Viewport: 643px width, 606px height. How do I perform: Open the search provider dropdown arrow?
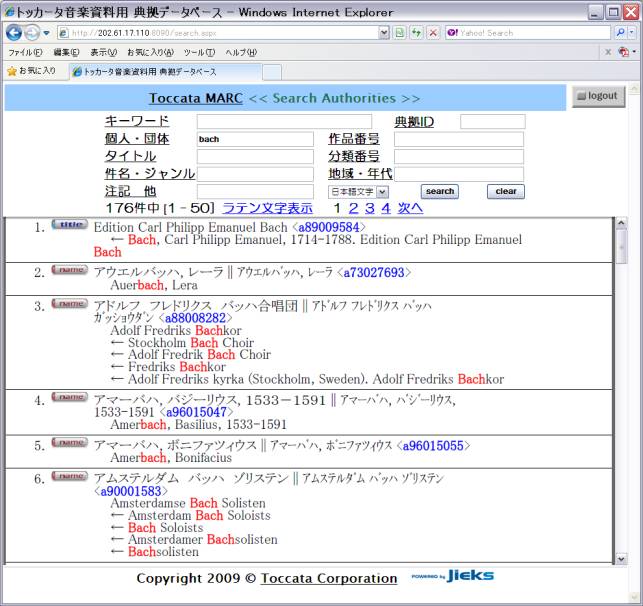coord(632,32)
